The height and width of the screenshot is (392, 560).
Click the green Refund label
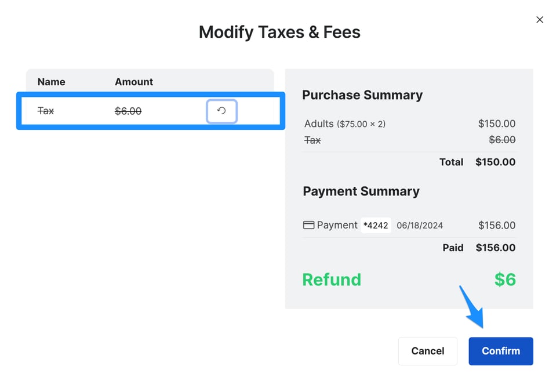332,280
